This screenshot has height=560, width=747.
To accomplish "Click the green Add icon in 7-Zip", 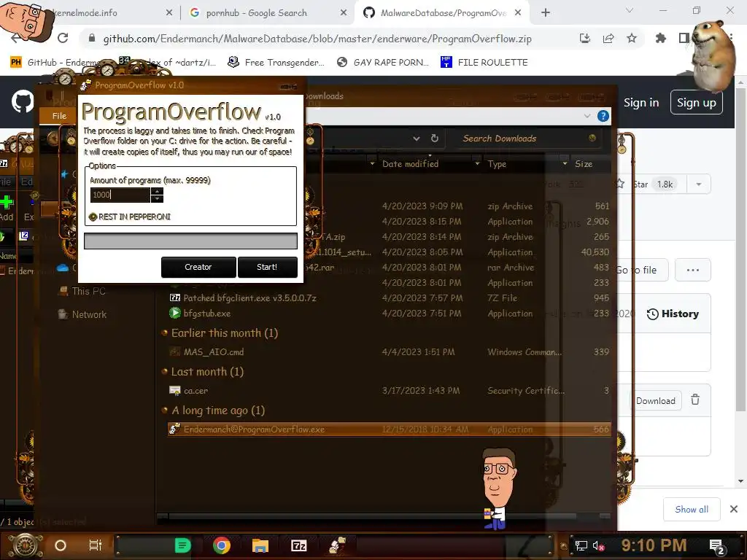I will 6,203.
